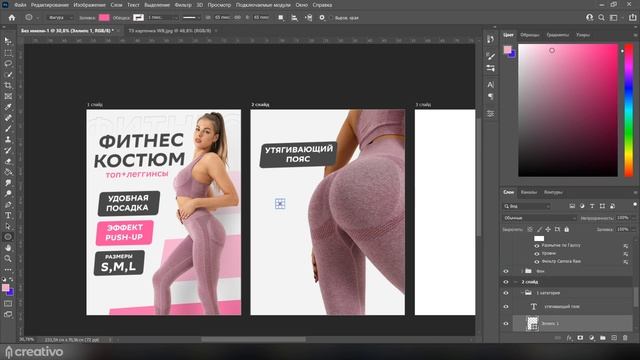This screenshot has height=360, width=640.
Task: Click the shape width input field
Action: click(223, 18)
